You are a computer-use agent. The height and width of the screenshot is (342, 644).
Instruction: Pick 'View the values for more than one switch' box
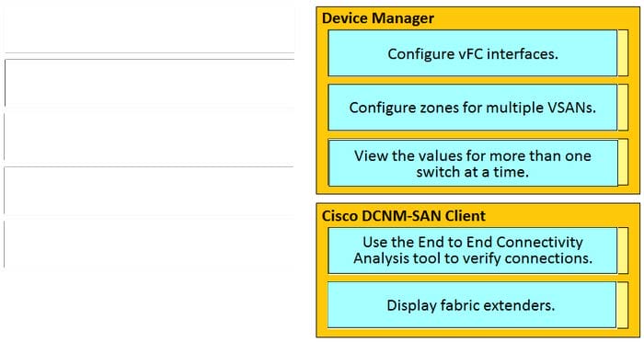point(473,163)
